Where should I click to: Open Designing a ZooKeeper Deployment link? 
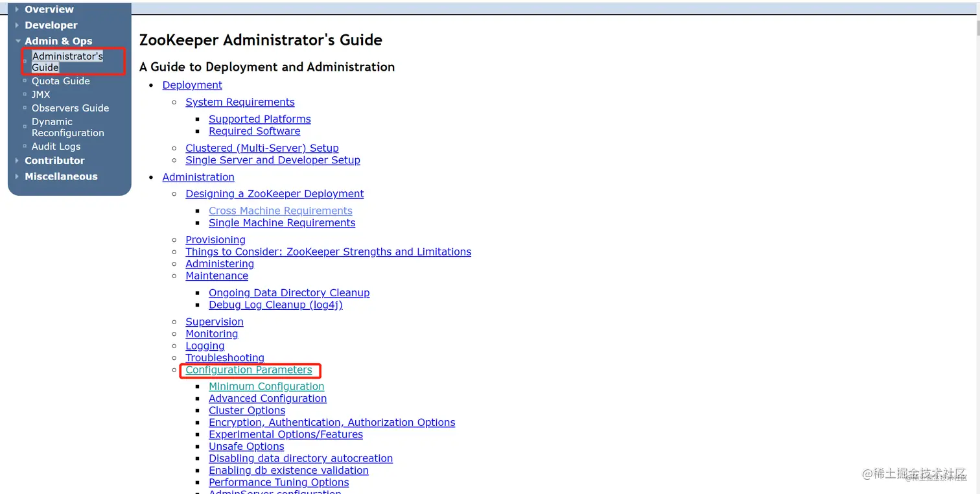click(x=275, y=194)
